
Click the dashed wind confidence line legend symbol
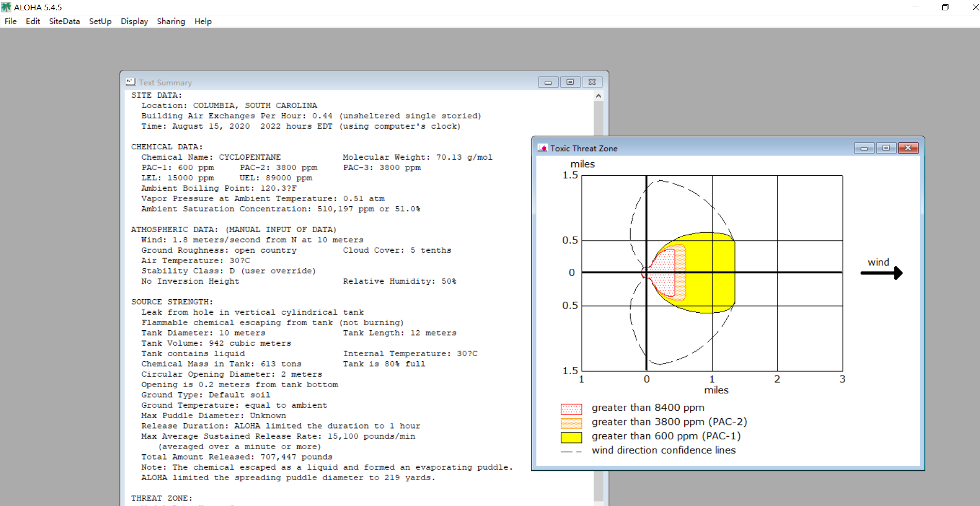[x=571, y=451]
